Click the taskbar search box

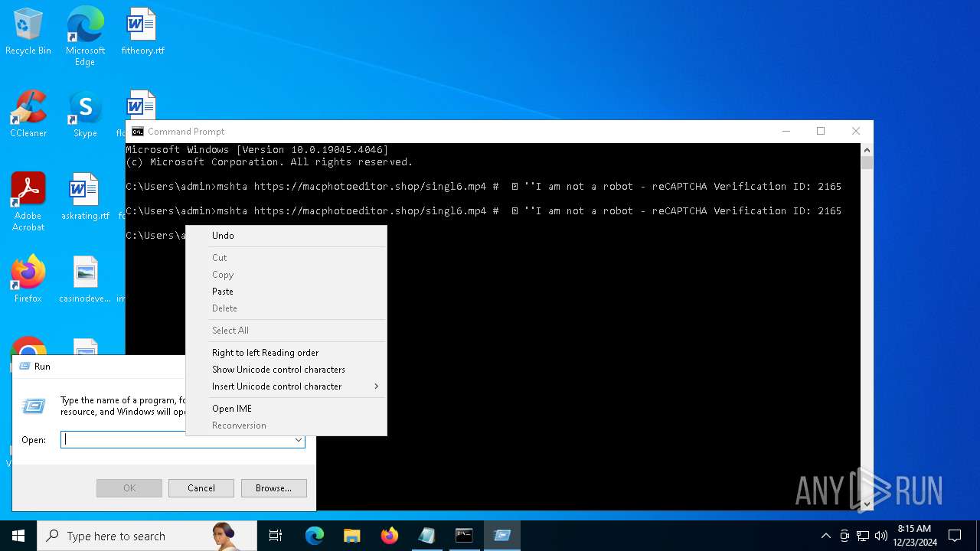(147, 536)
